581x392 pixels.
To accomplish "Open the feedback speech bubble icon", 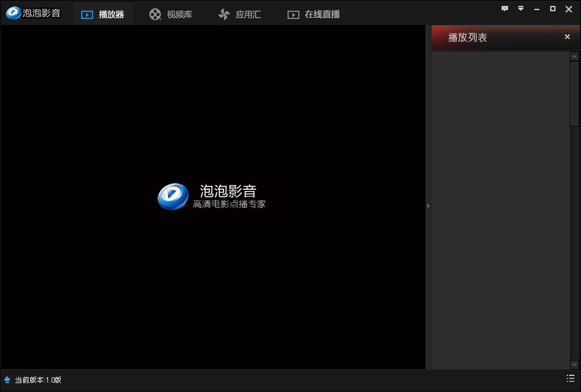I will (505, 8).
